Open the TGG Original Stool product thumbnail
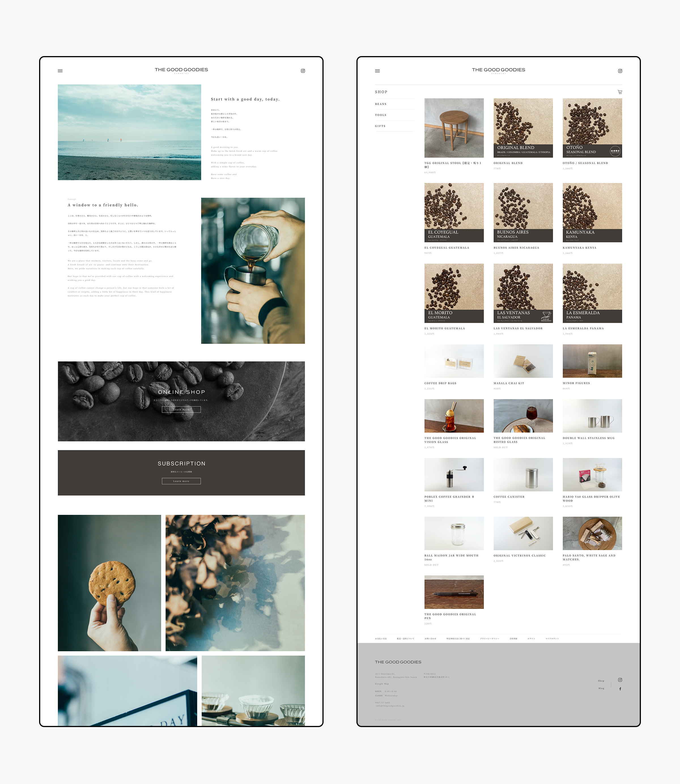This screenshot has width=680, height=784. [454, 128]
